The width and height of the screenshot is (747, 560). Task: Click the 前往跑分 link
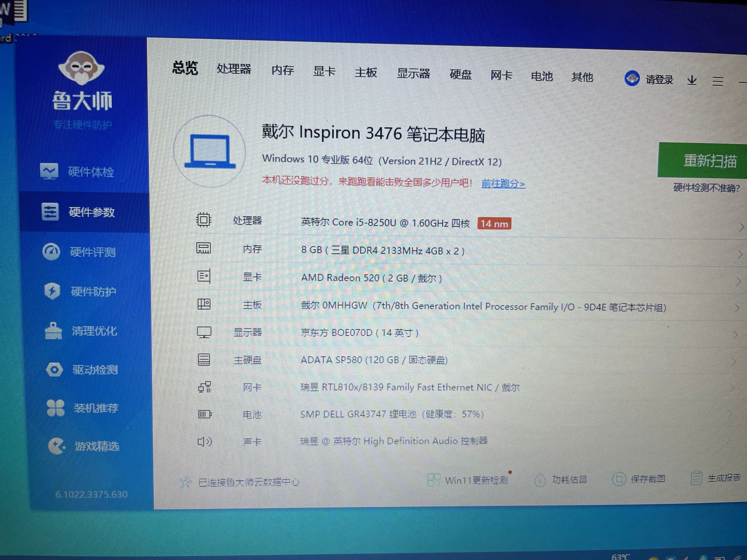503,184
